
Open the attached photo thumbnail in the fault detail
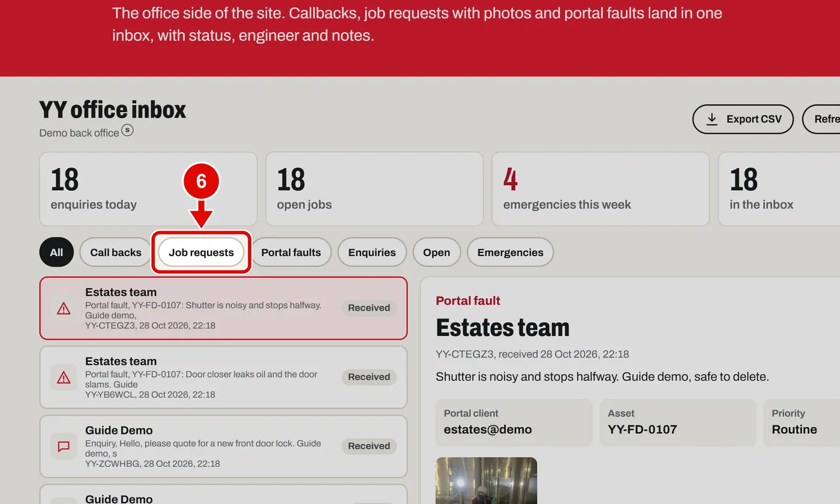486,481
